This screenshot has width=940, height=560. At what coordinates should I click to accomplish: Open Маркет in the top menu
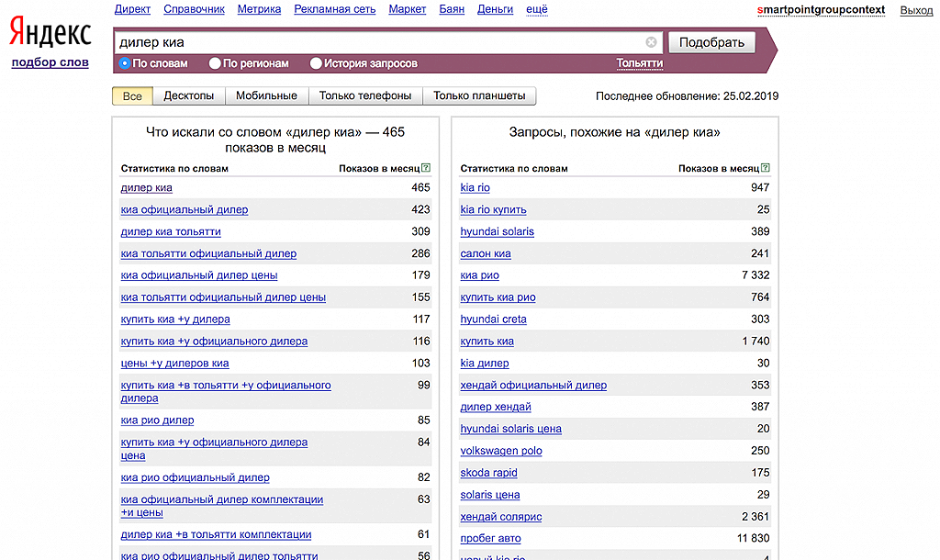(407, 9)
